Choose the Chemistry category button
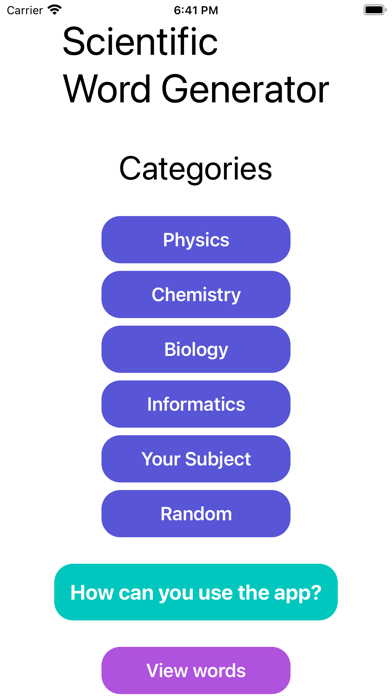 point(196,294)
